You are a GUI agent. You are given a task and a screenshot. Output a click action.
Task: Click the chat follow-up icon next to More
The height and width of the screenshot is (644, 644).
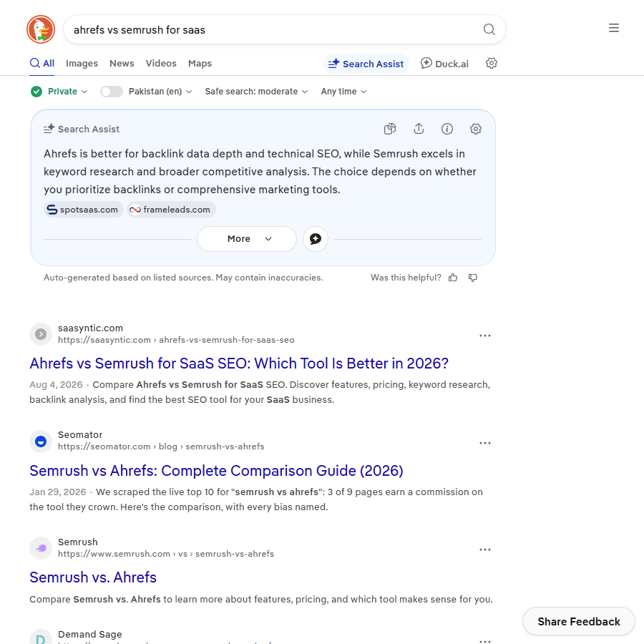(x=316, y=238)
